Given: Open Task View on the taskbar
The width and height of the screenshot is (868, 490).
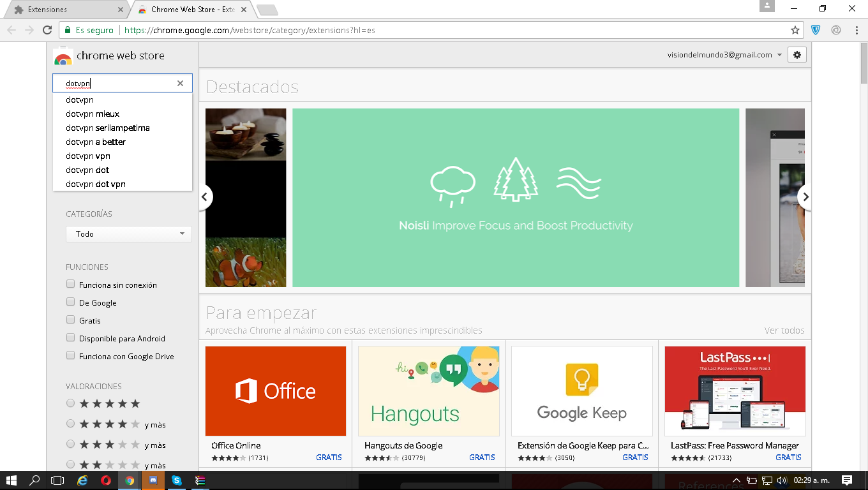Looking at the screenshot, I should (58, 480).
